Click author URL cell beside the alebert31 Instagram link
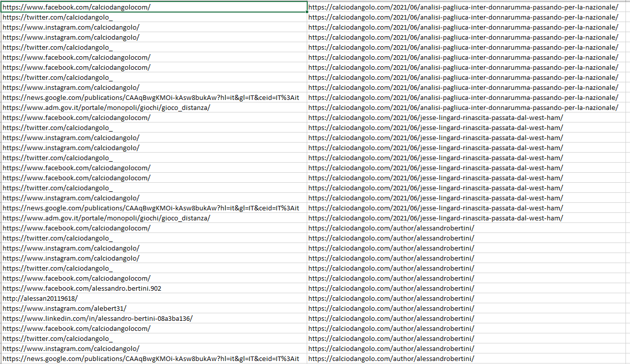The height and width of the screenshot is (364, 630). point(391,308)
